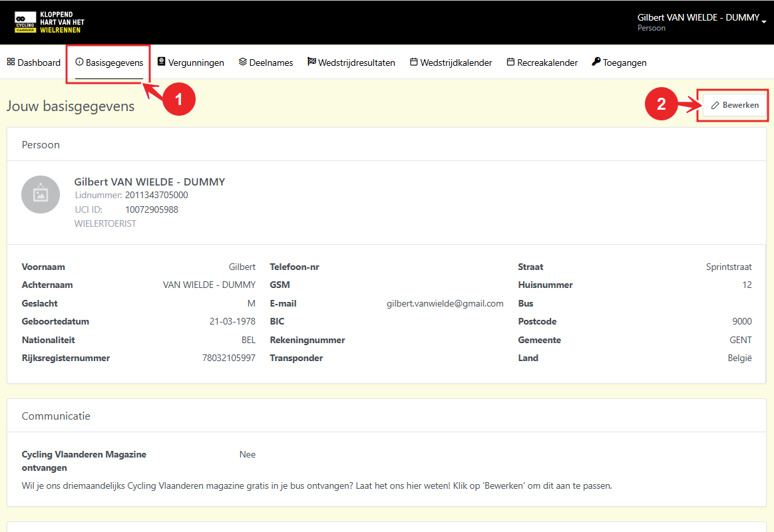
Task: Click the profile picture placeholder
Action: (41, 194)
